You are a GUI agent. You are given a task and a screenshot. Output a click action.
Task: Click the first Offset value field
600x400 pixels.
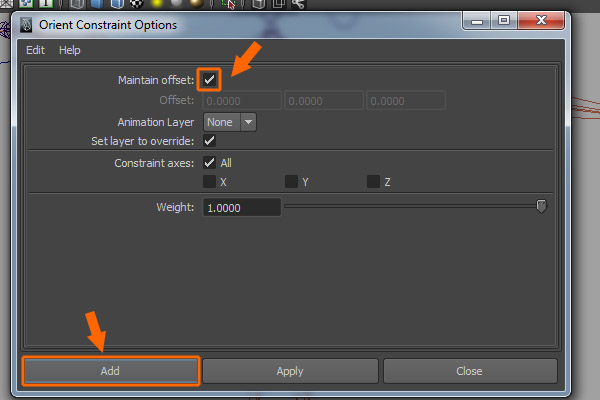(x=242, y=101)
